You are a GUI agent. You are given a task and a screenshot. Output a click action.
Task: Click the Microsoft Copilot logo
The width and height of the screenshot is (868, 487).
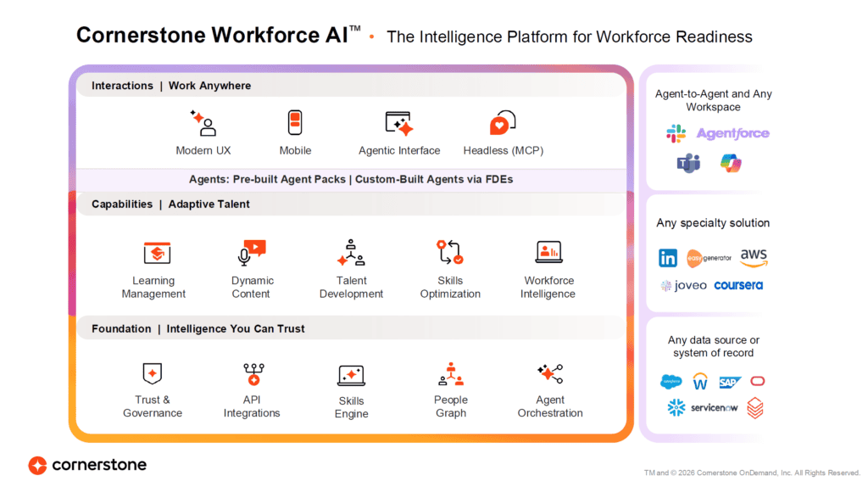[731, 163]
